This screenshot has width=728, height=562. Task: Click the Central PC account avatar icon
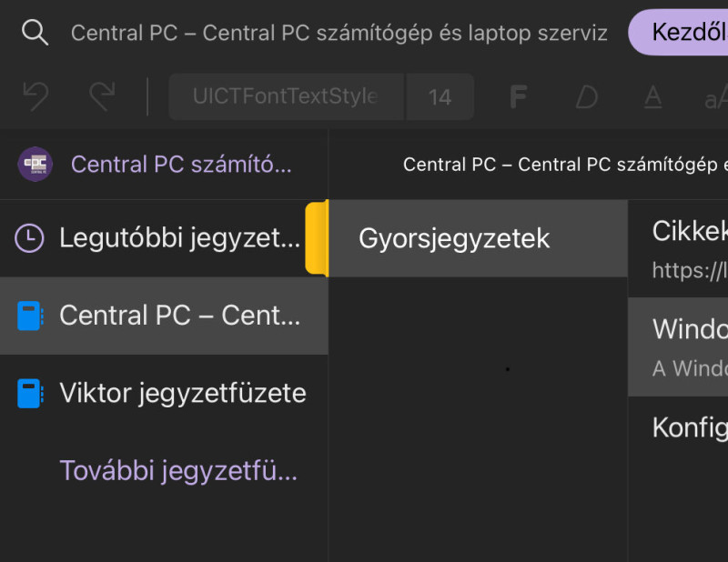point(35,164)
